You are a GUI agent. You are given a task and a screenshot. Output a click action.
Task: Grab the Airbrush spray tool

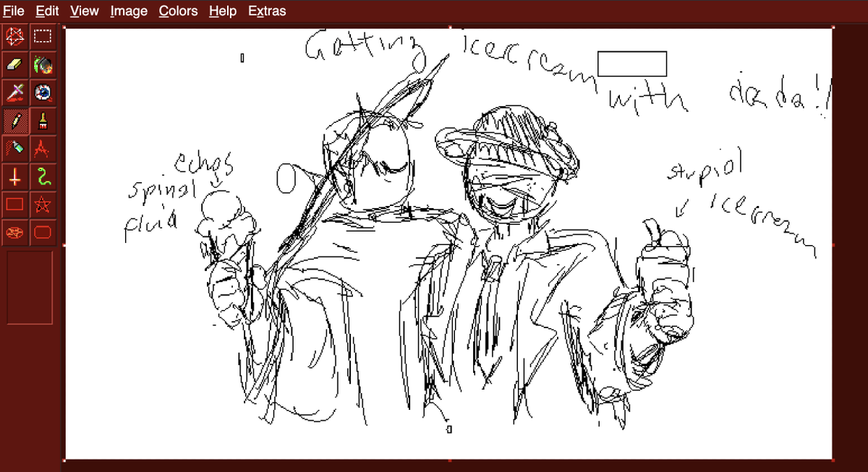[x=14, y=149]
